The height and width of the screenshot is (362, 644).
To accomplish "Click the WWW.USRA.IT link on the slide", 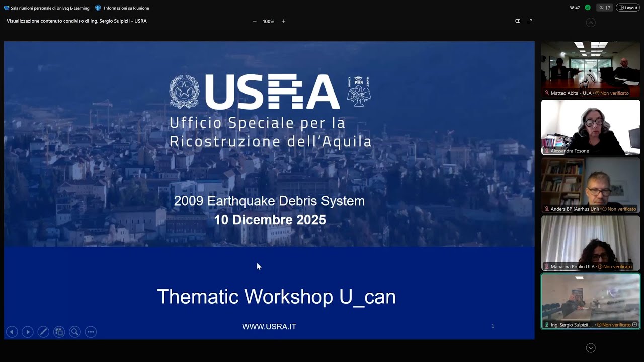I will click(x=269, y=327).
